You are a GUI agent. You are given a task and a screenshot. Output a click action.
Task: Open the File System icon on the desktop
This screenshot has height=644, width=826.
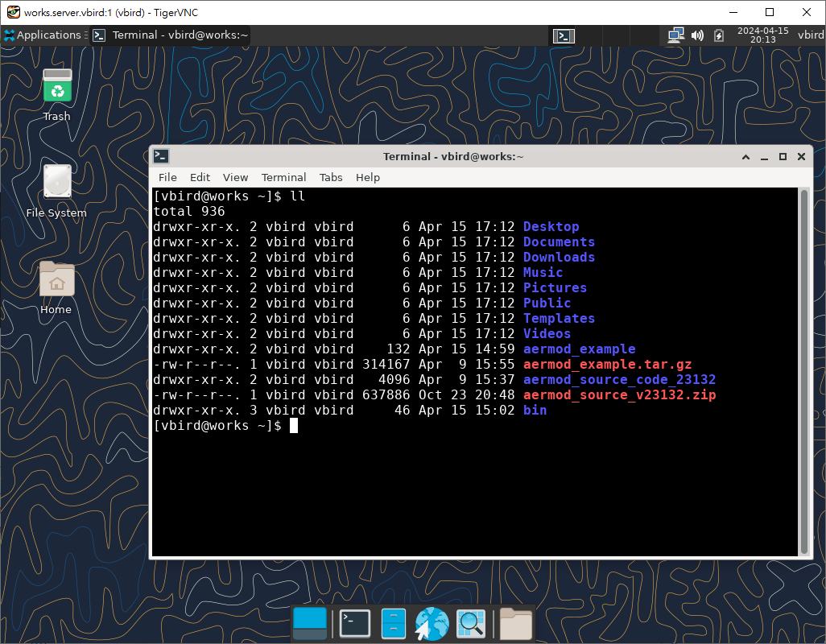coord(56,183)
